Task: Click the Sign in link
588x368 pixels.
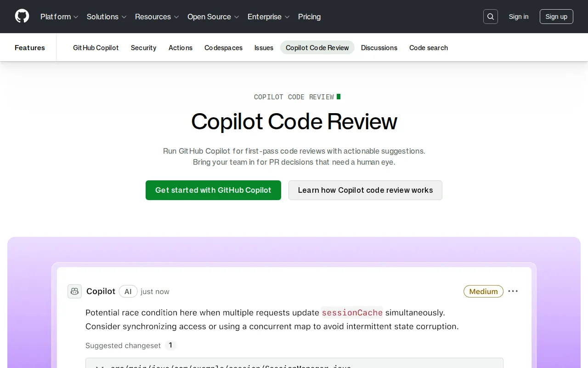Action: 519,17
